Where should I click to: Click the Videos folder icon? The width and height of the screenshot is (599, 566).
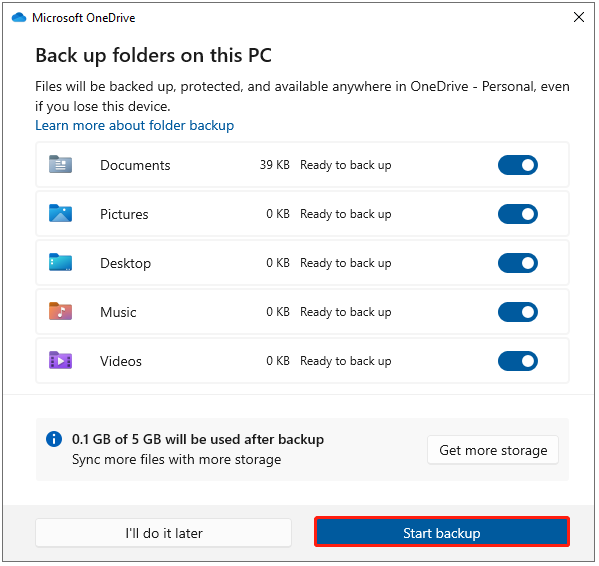coord(60,360)
